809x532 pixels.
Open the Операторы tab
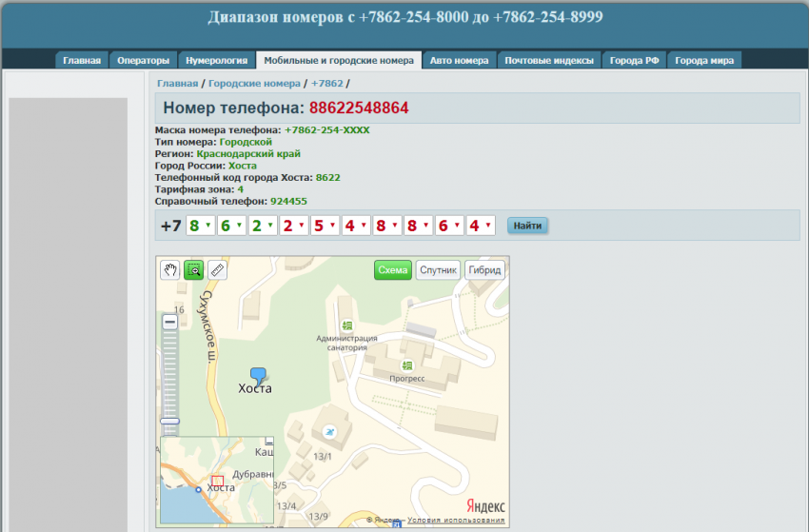143,61
